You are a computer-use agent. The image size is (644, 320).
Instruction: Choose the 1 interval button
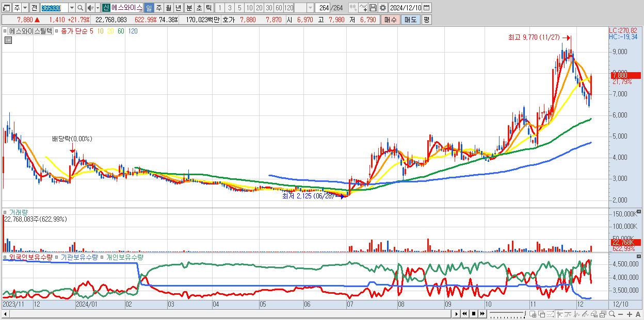coord(219,8)
